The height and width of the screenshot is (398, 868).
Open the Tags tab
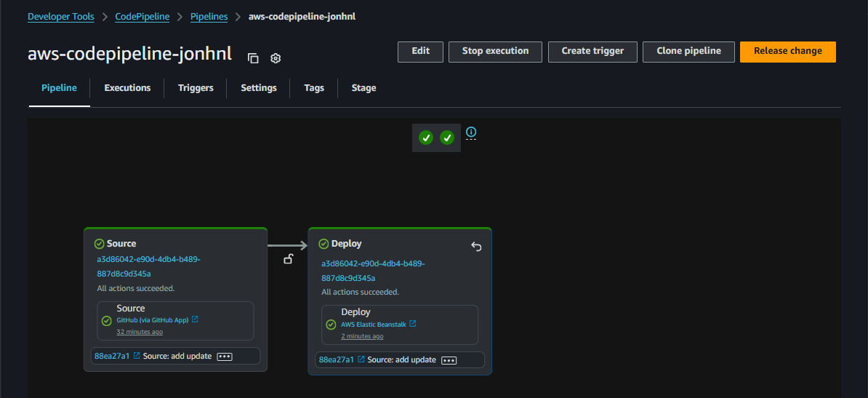(x=314, y=87)
